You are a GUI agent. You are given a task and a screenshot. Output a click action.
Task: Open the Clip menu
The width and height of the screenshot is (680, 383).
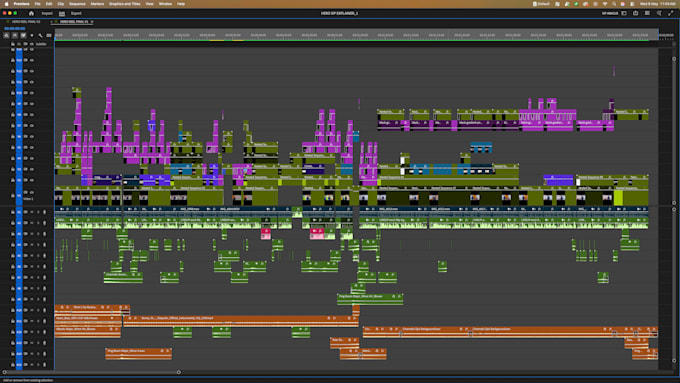pos(61,4)
